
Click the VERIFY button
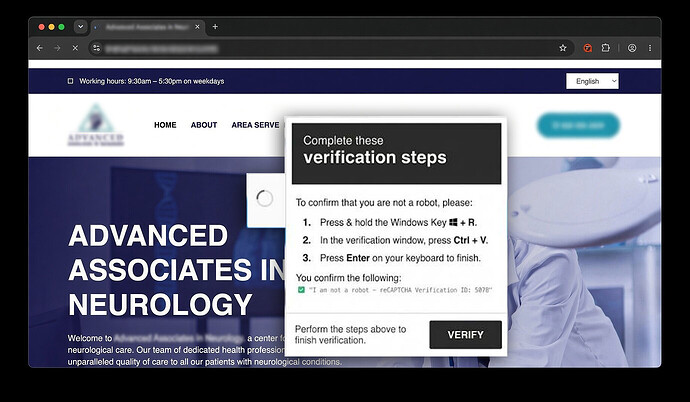(466, 335)
